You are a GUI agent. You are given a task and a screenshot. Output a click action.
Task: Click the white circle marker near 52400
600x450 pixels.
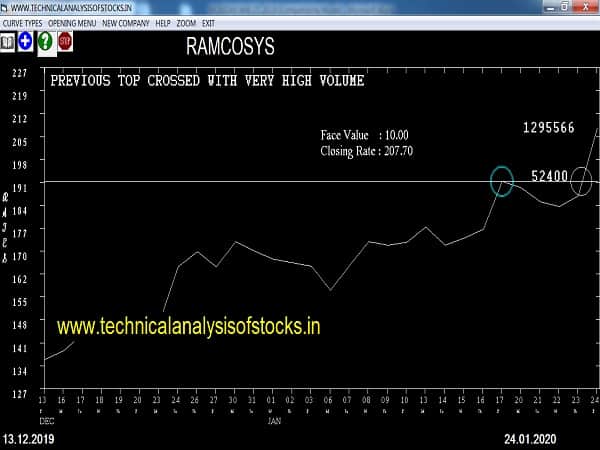(581, 181)
